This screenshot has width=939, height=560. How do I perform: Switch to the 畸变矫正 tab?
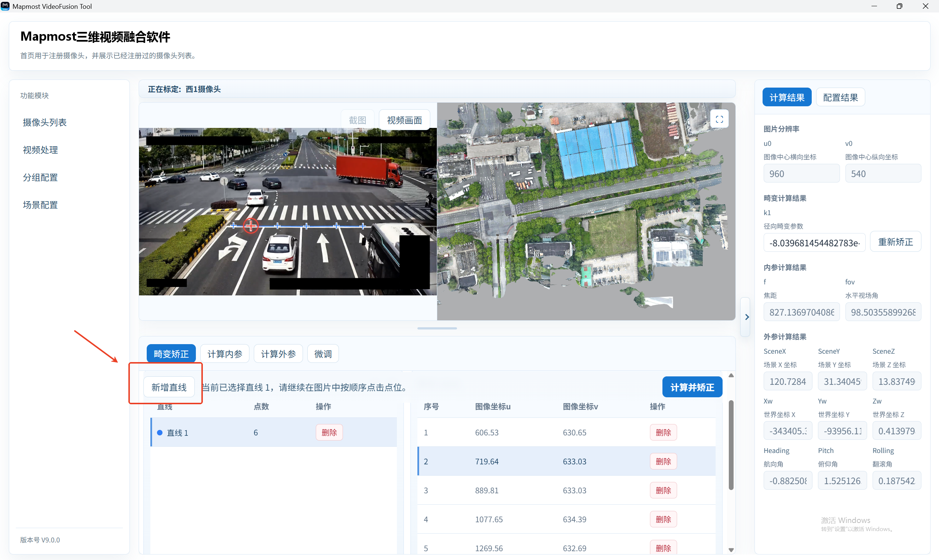(x=171, y=354)
